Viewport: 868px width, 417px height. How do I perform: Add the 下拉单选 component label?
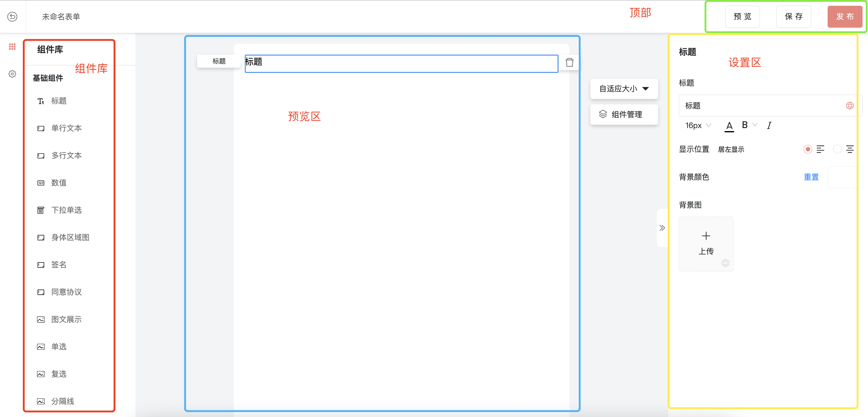[67, 210]
